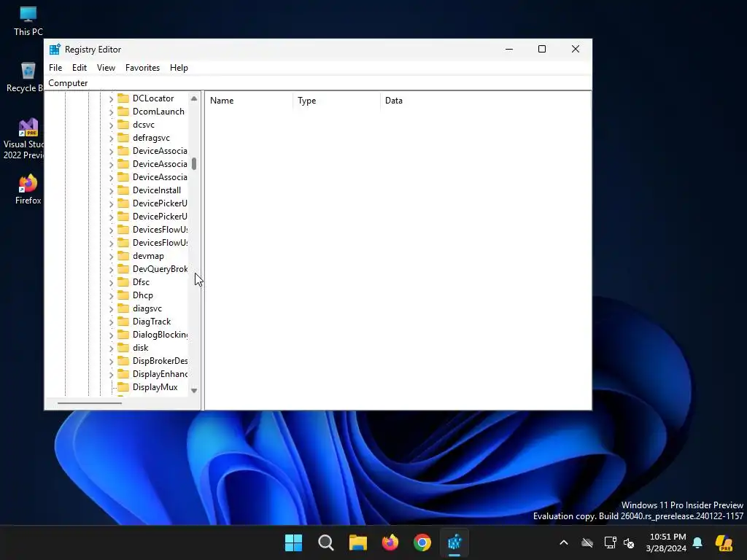This screenshot has height=560, width=747.
Task: Open the File menu
Action: pyautogui.click(x=55, y=68)
